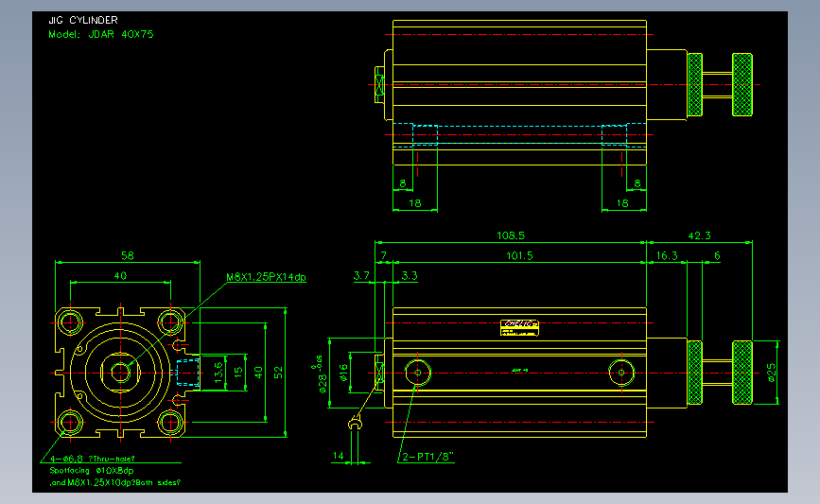This screenshot has height=504, width=820.
Task: Click the "4-ø6.8 ?Thru-hole?" note
Action: tap(93, 459)
